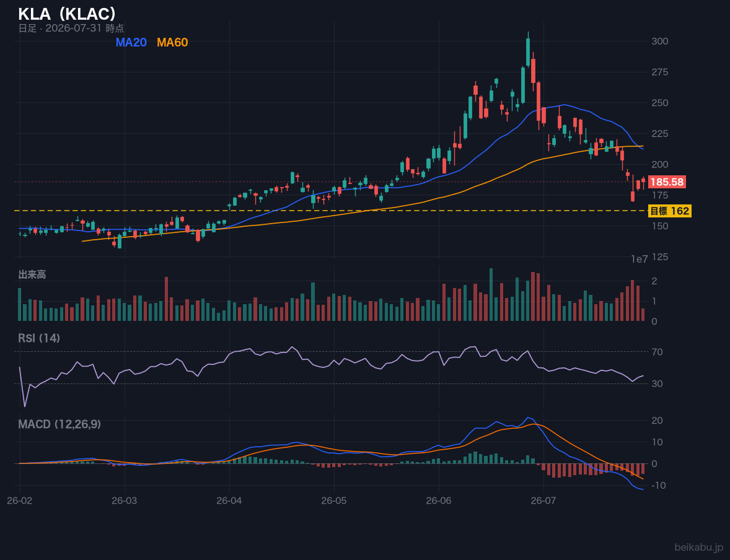Click the yellow target label '目標 162'
The width and height of the screenshot is (730, 560).
click(x=669, y=211)
